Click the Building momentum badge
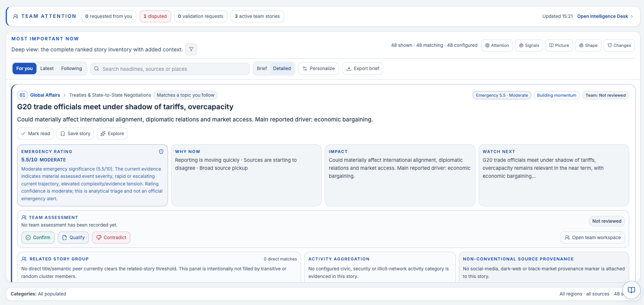The height and width of the screenshot is (305, 644). (x=557, y=95)
